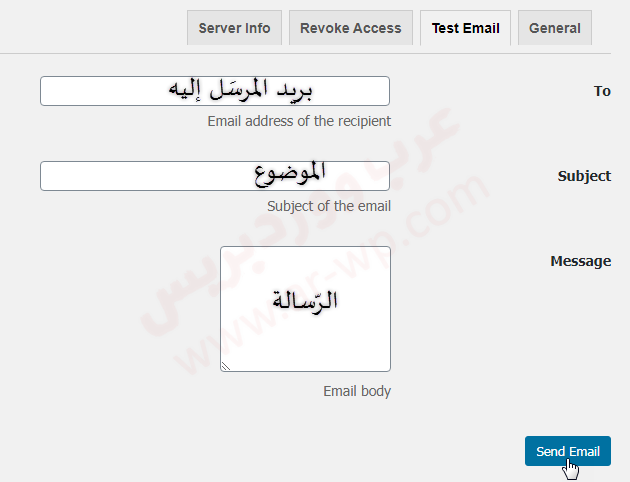Click the Arabic placeholder inside Message box
The image size is (630, 482).
tap(305, 299)
